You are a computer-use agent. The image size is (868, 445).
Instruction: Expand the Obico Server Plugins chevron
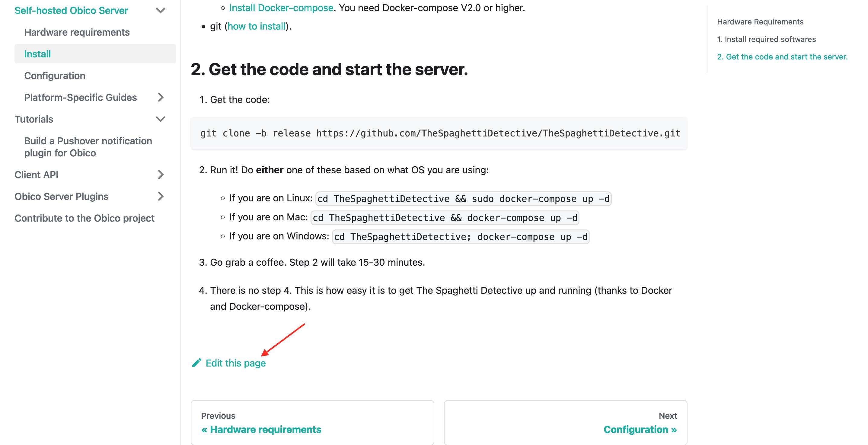161,196
